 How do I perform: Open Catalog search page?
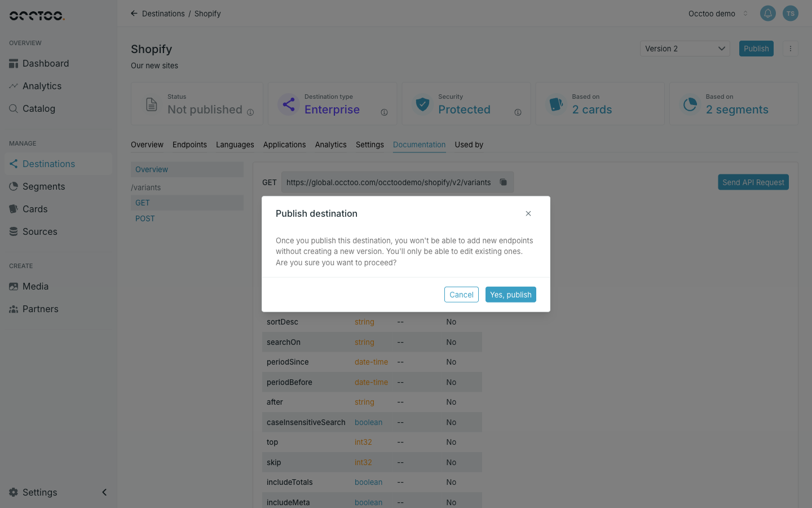click(58, 108)
